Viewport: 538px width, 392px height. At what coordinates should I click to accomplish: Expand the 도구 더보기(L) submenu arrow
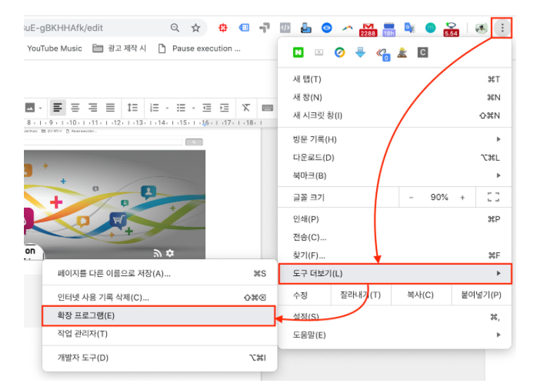point(499,273)
